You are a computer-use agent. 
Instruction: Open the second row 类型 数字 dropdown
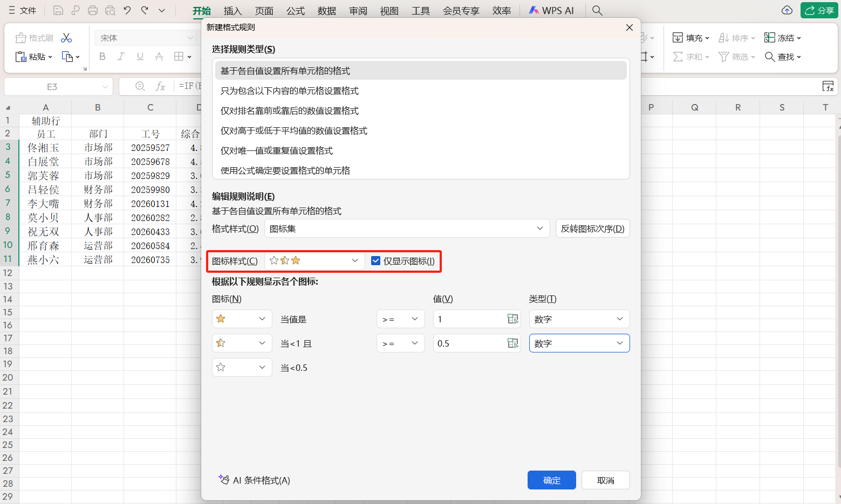click(x=579, y=343)
